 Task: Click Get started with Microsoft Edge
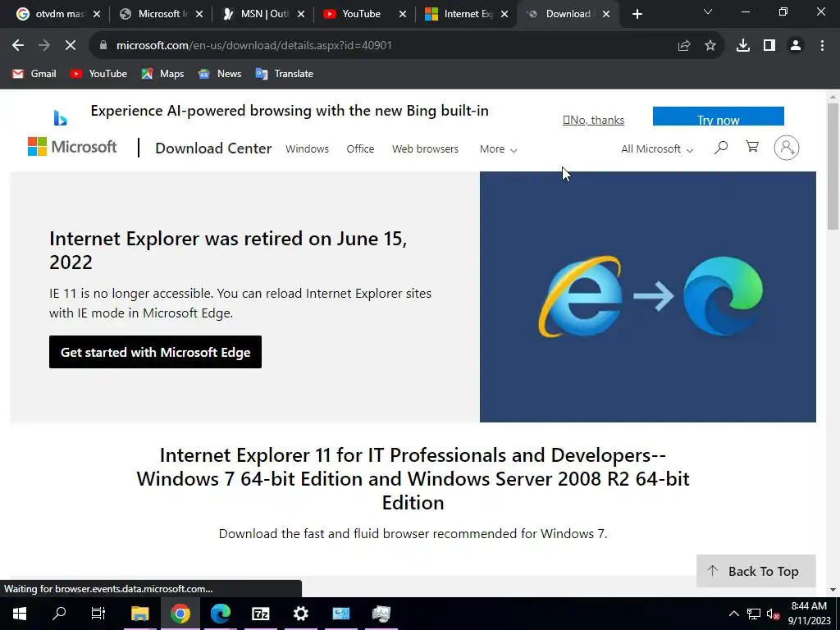coord(155,352)
